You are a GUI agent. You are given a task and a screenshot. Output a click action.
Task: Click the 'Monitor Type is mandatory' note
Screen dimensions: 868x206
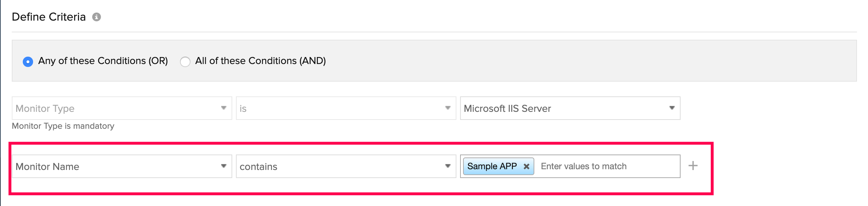pyautogui.click(x=63, y=126)
